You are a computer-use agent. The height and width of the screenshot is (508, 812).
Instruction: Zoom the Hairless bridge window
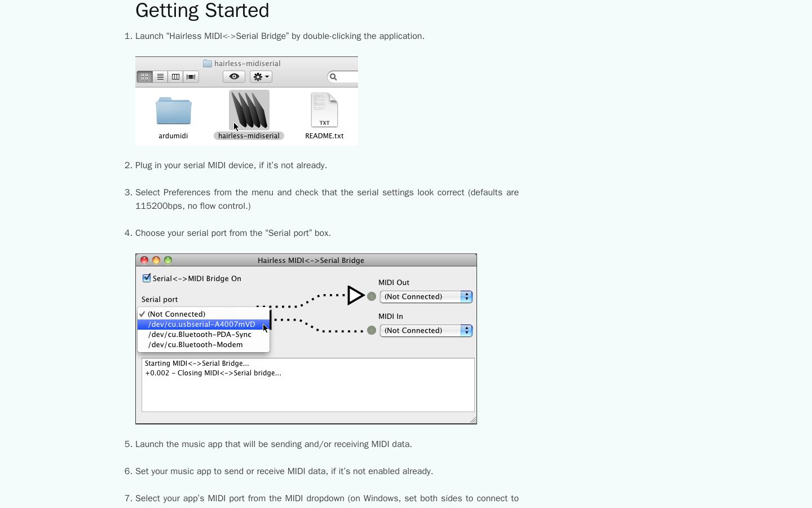tap(168, 260)
